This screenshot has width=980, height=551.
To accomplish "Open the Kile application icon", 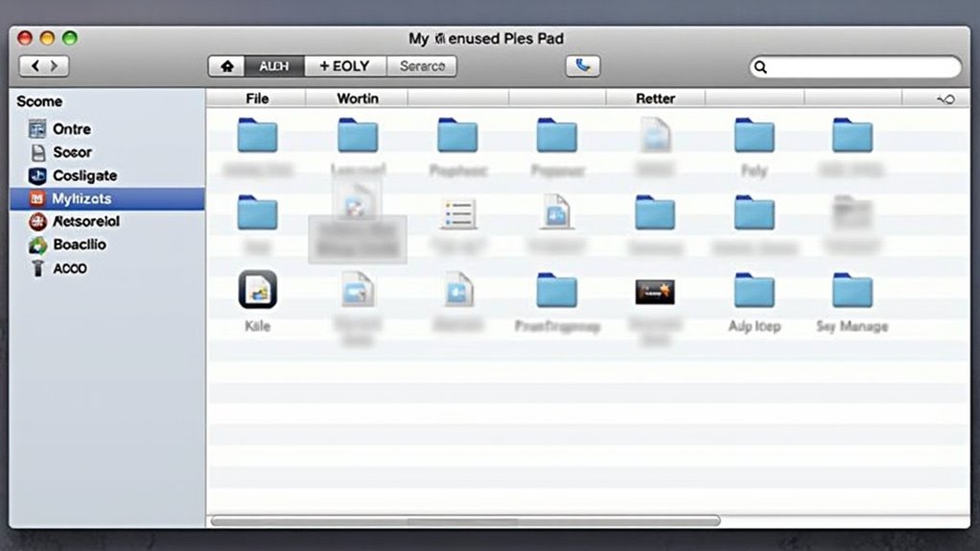I will pyautogui.click(x=257, y=289).
